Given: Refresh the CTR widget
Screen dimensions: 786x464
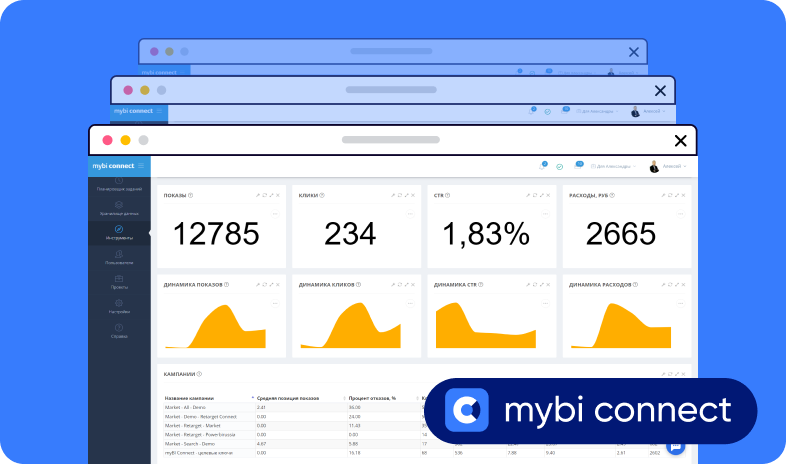Looking at the screenshot, I should 535,195.
